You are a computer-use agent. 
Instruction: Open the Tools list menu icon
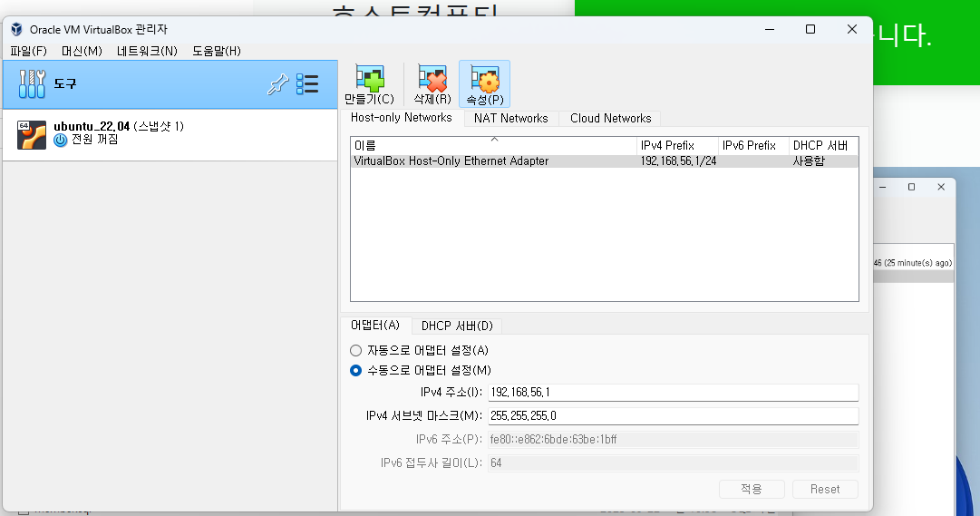pyautogui.click(x=307, y=83)
